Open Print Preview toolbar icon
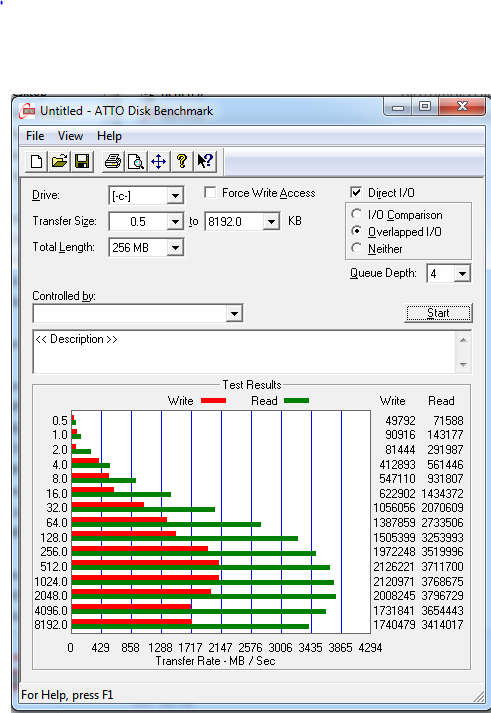The image size is (491, 713). point(135,161)
